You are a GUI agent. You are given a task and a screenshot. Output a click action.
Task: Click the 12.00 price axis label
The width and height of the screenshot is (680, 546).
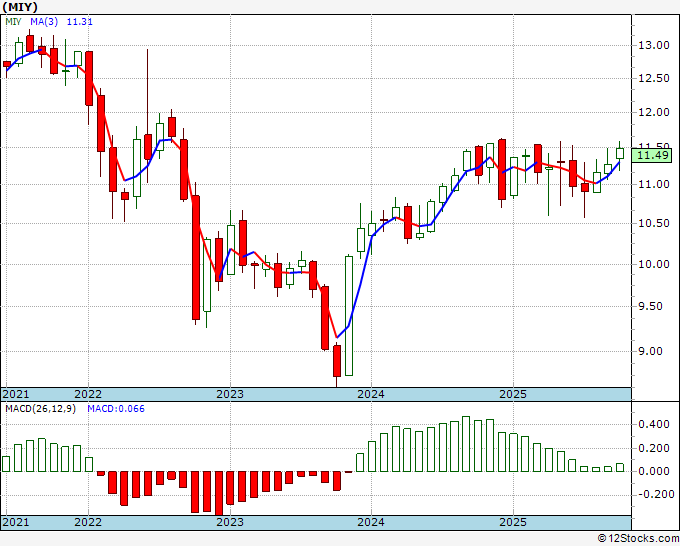click(x=654, y=112)
